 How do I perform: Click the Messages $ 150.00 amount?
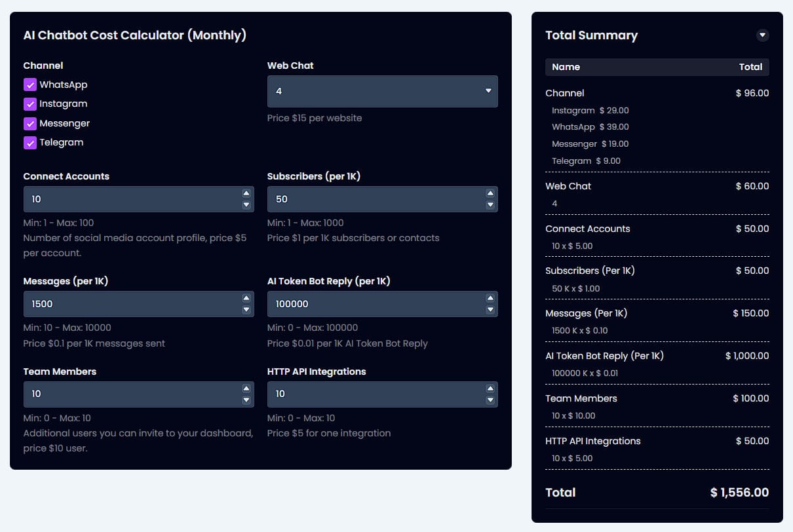tap(751, 313)
